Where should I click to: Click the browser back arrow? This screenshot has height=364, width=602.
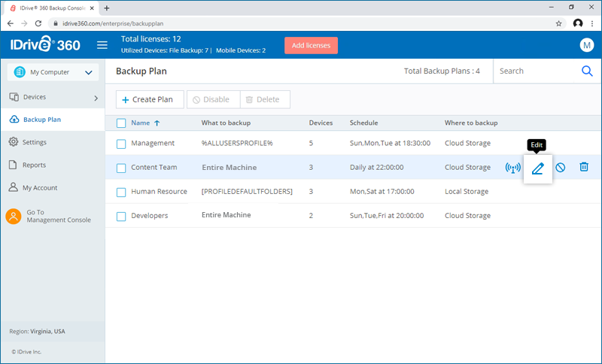[x=11, y=23]
